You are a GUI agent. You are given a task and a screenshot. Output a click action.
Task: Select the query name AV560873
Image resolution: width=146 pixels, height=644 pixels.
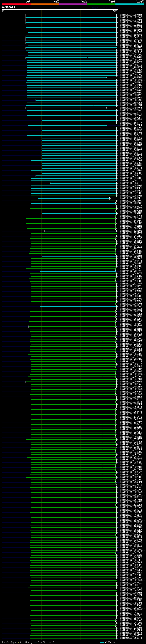click(x=8, y=7)
